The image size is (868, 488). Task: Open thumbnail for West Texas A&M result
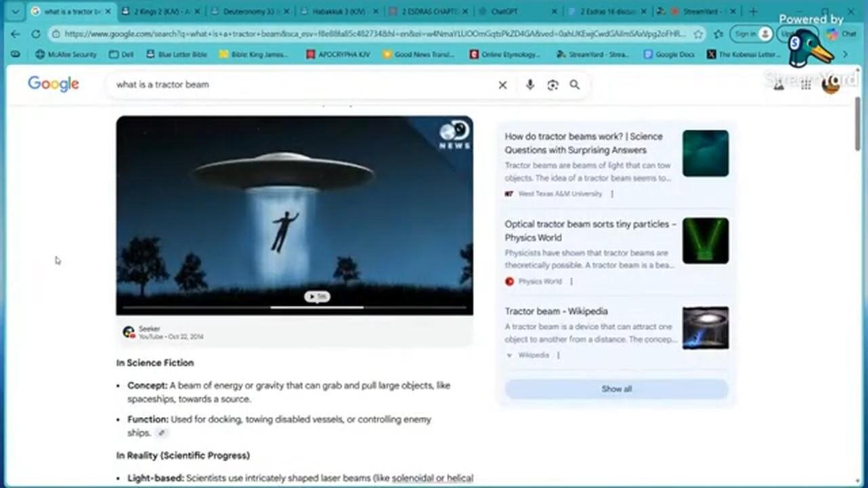[x=705, y=153]
